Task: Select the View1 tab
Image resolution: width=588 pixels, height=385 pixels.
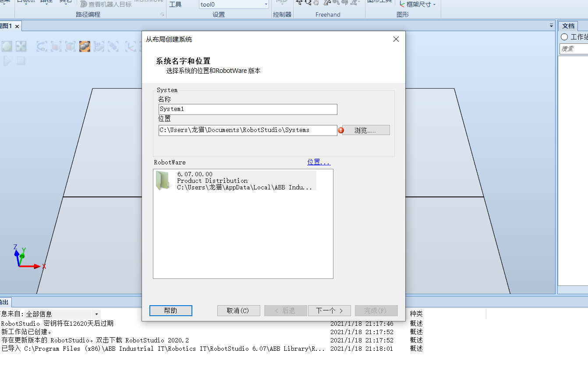Action: pyautogui.click(x=6, y=26)
